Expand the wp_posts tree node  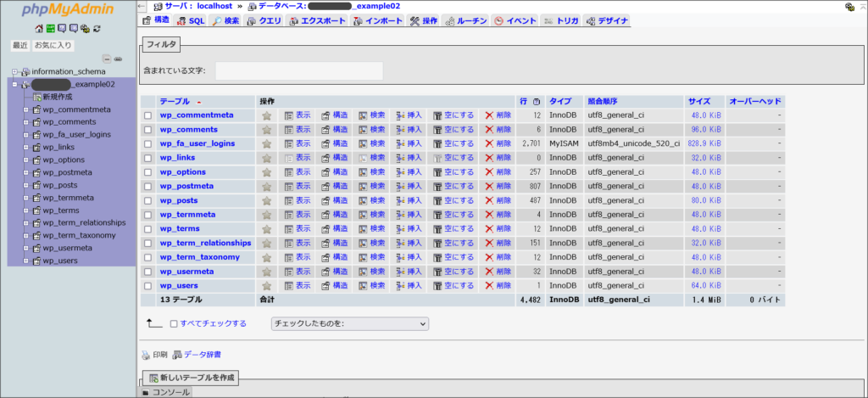(x=25, y=186)
